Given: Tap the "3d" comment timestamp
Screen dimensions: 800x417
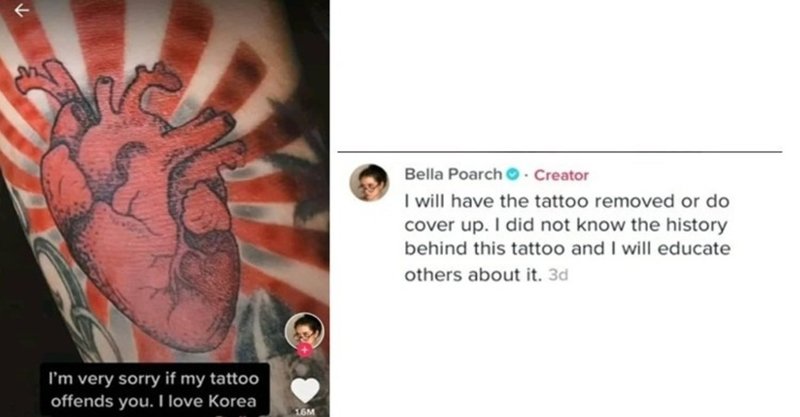Looking at the screenshot, I should click(558, 275).
